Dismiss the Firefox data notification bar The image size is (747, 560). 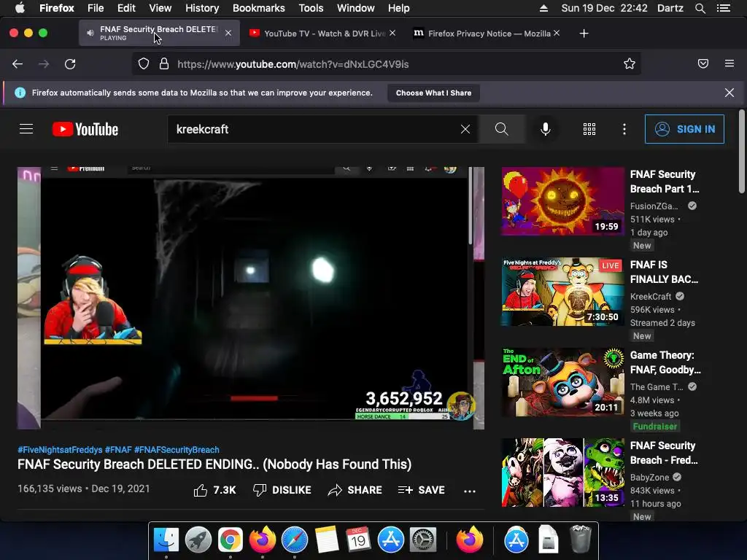729,93
